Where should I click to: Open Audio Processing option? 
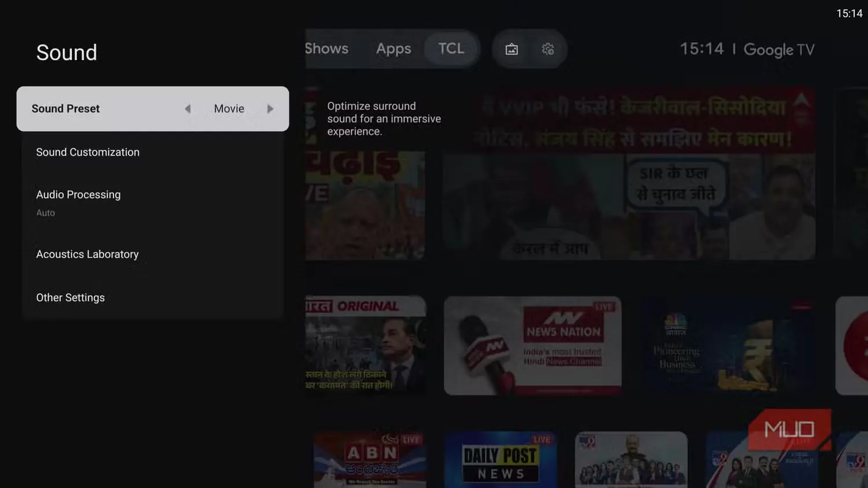(153, 202)
